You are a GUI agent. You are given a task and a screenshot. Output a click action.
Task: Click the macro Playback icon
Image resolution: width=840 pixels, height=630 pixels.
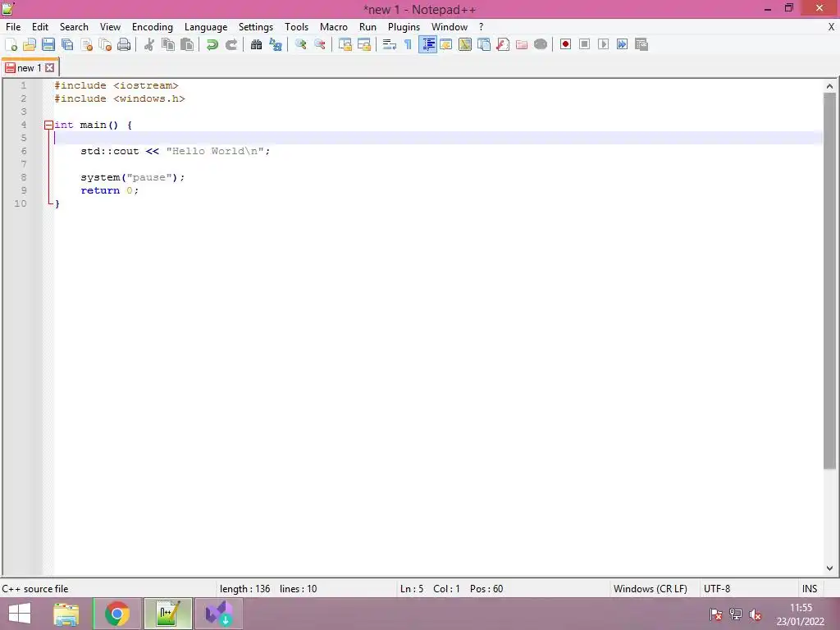(x=603, y=44)
